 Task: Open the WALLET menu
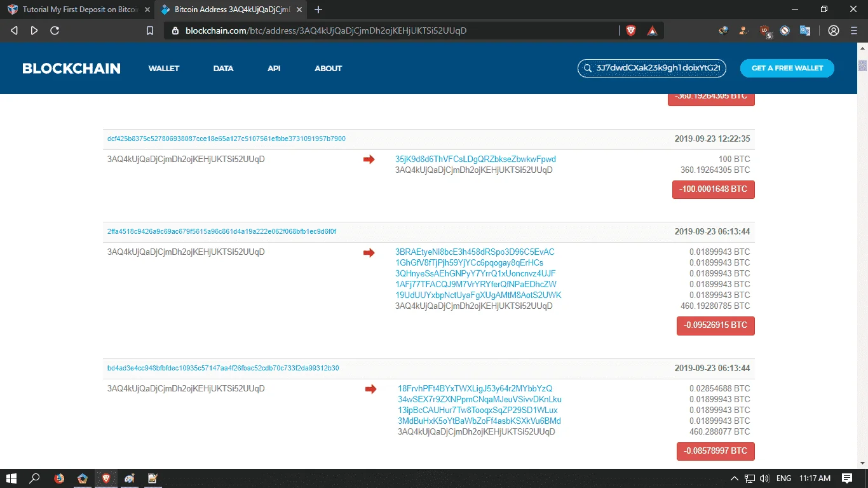click(164, 68)
